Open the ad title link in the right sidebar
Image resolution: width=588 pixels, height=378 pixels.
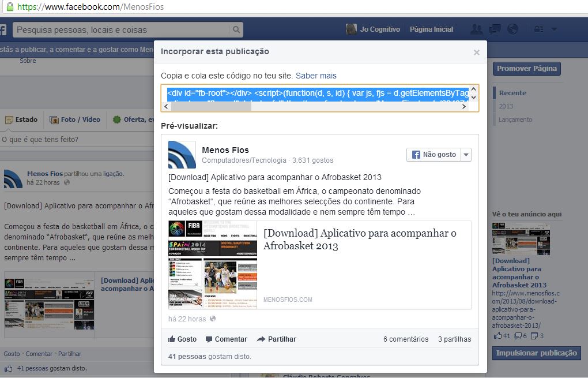[519, 273]
